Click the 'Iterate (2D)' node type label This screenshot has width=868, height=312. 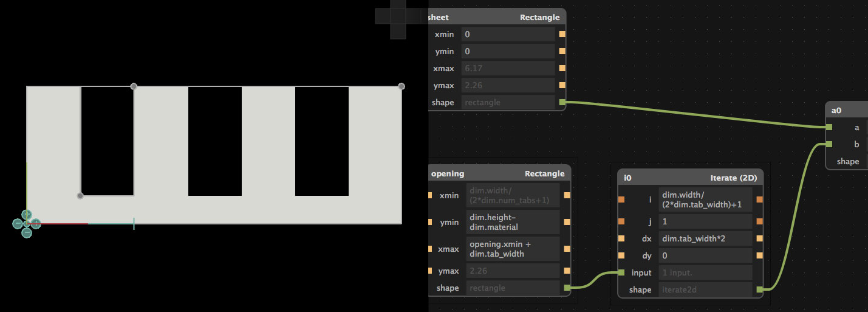(x=734, y=178)
